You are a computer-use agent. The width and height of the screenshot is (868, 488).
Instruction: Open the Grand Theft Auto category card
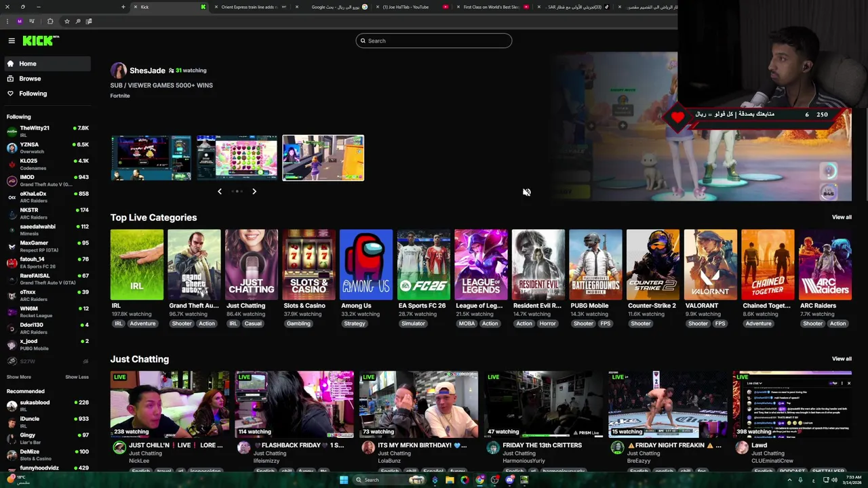pos(194,264)
